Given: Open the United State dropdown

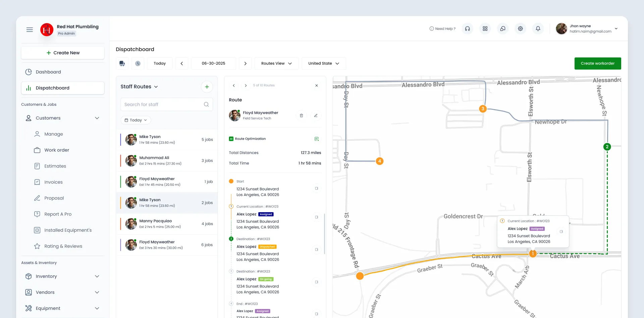Looking at the screenshot, I should pyautogui.click(x=324, y=63).
